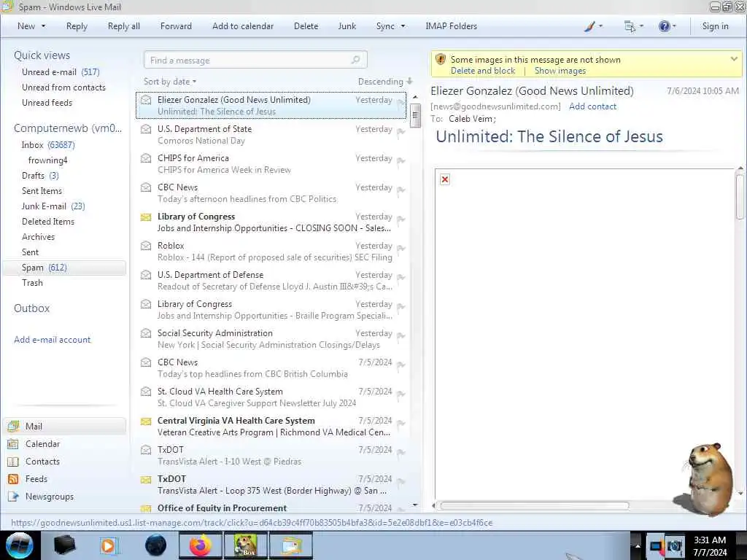The image size is (747, 560).
Task: Open the paintbrush colorizer icon in toolbar
Action: (x=589, y=26)
